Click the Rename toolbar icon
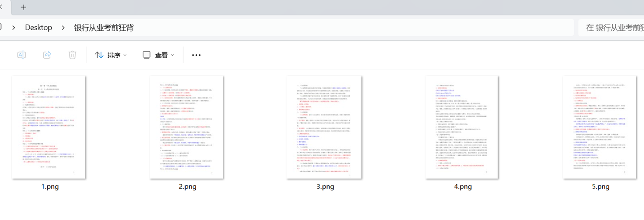Screen dimensions: 644x220 (x=22, y=55)
